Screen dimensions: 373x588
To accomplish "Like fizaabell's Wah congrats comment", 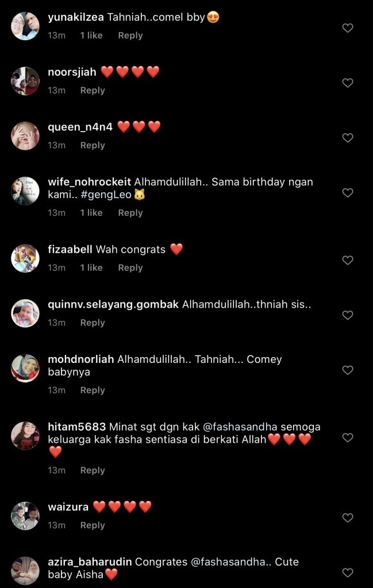I will coord(348,260).
